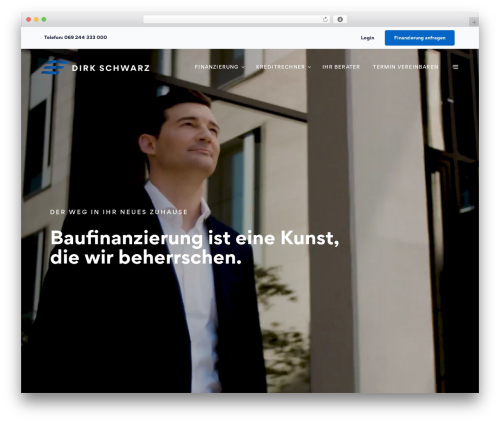The width and height of the screenshot is (500, 423).
Task: Click the Telefon: 069 244 333 000 text
Action: point(76,37)
